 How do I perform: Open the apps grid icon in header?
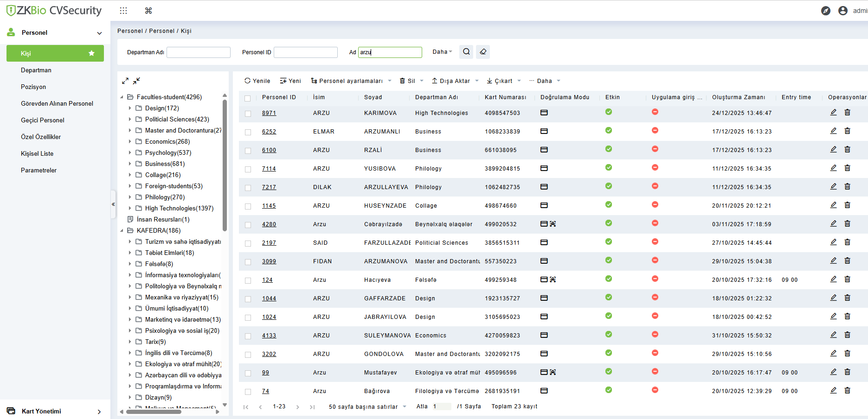pos(123,11)
